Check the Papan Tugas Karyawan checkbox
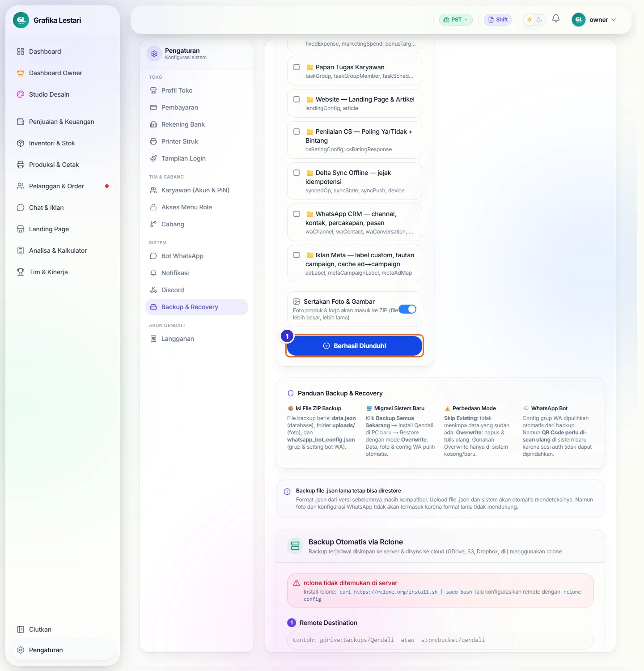644x671 pixels. point(297,67)
